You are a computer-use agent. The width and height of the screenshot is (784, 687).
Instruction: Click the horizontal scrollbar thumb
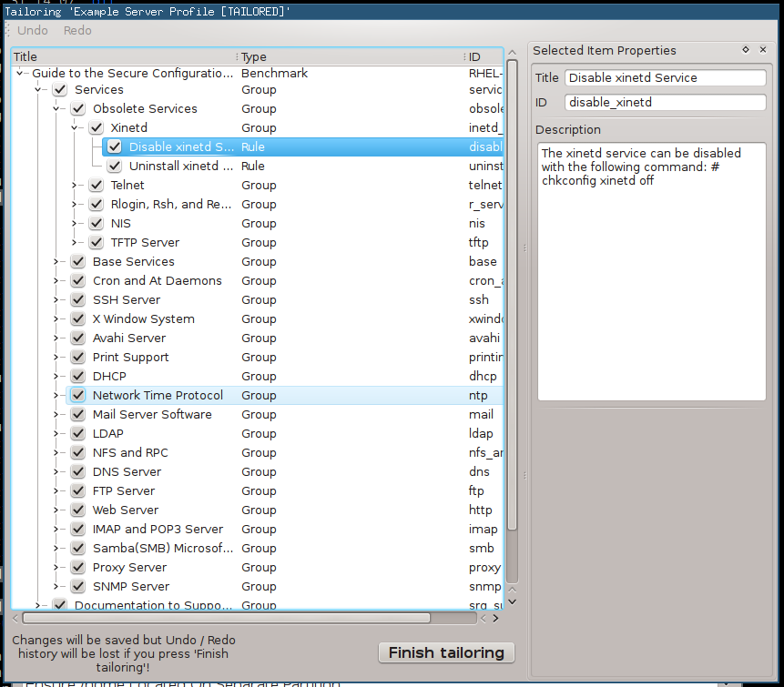point(227,618)
